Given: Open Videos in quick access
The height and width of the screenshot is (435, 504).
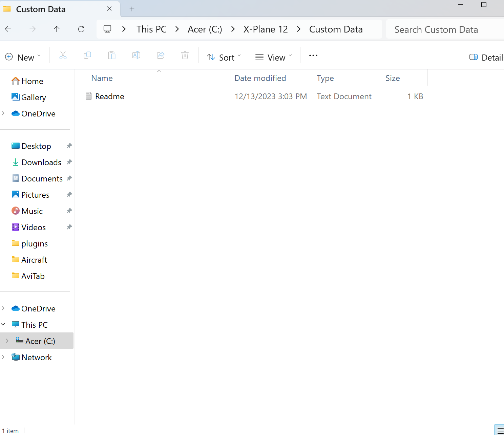Looking at the screenshot, I should [x=33, y=227].
